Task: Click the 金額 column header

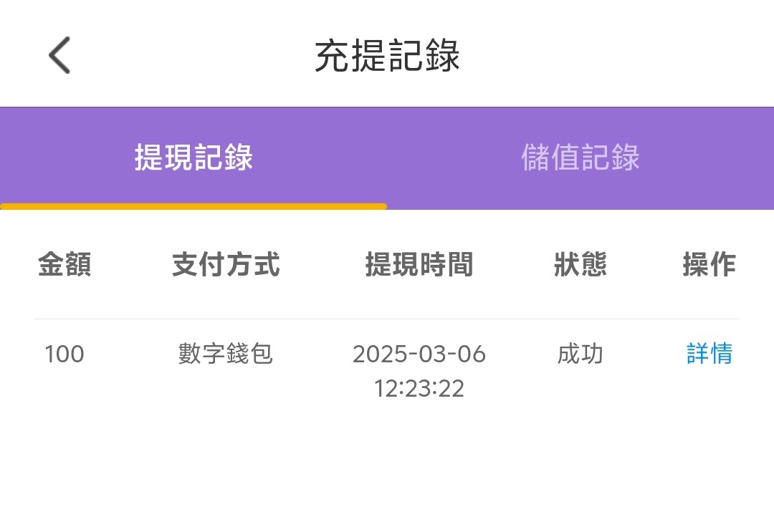Action: pyautogui.click(x=64, y=265)
